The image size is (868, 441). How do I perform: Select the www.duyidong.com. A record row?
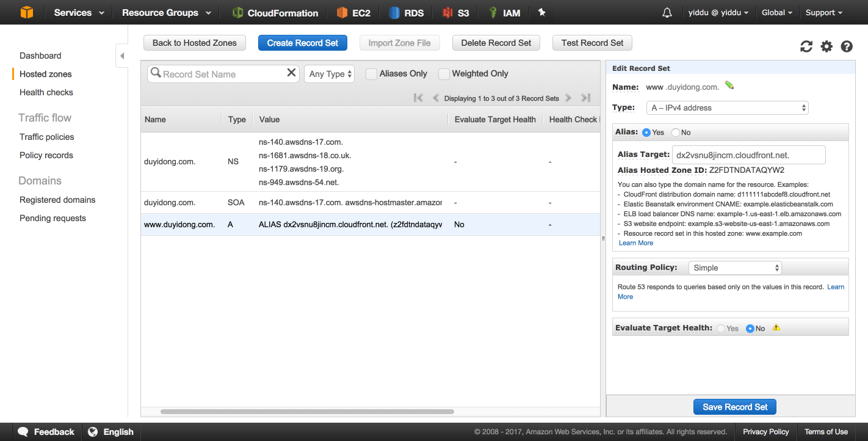[x=371, y=224]
